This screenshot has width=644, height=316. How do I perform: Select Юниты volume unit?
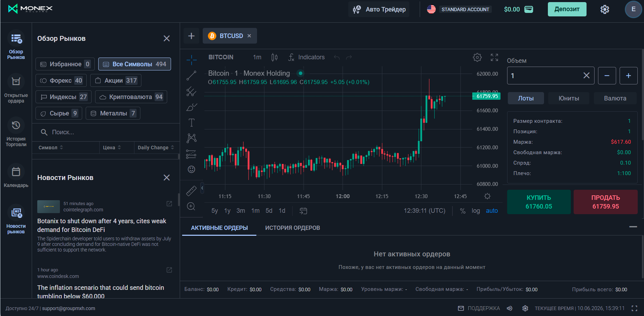(569, 98)
